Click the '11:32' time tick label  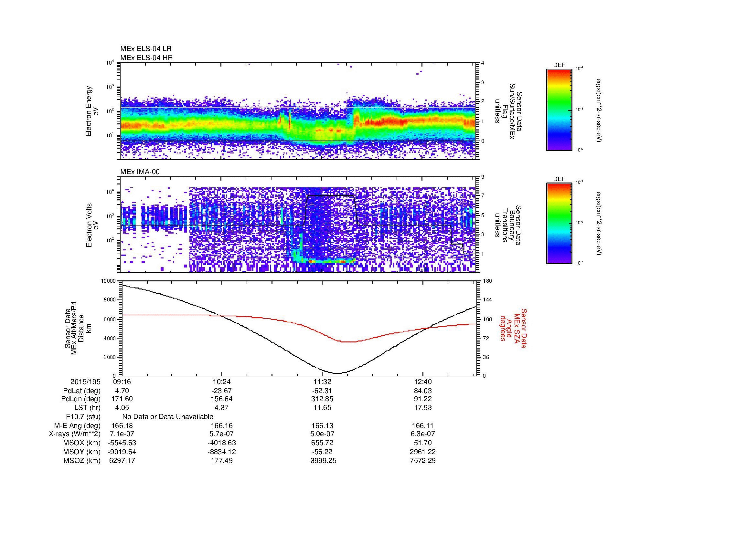point(322,382)
